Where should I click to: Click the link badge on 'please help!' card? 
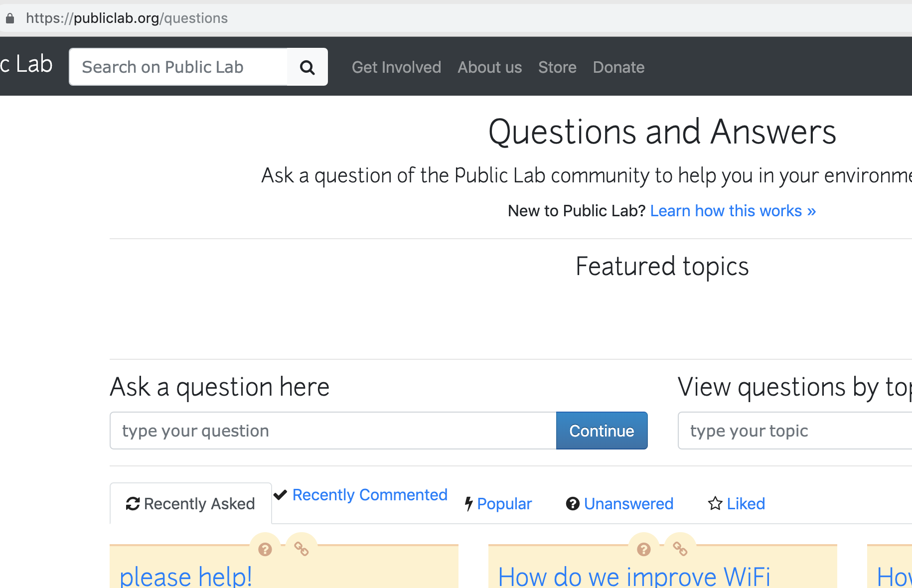(x=302, y=549)
